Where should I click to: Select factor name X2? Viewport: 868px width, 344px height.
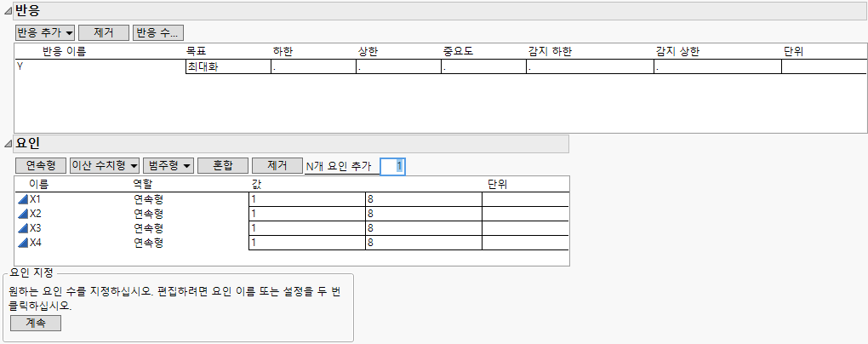(36, 214)
